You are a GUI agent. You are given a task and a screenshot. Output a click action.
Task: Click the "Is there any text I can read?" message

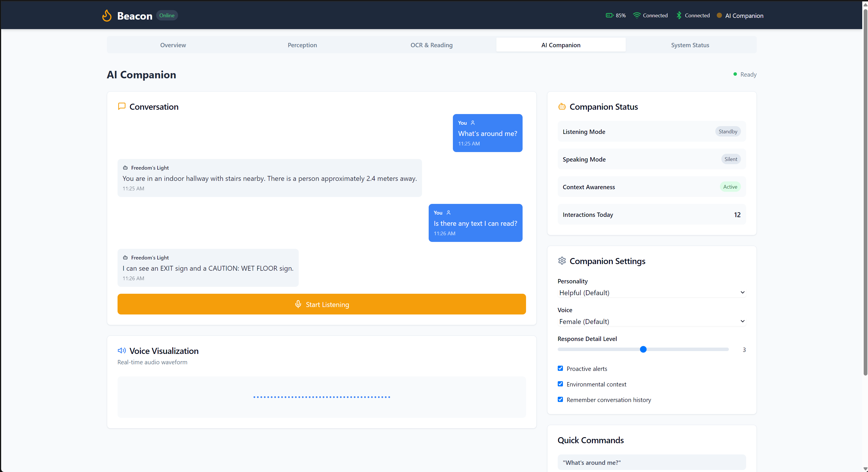pyautogui.click(x=475, y=223)
